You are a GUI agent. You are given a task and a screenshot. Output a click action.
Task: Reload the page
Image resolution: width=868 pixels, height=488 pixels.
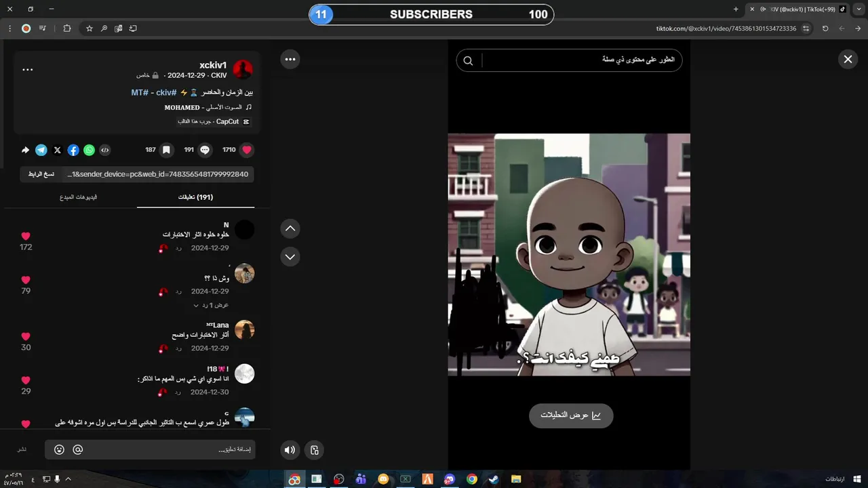coord(825,28)
